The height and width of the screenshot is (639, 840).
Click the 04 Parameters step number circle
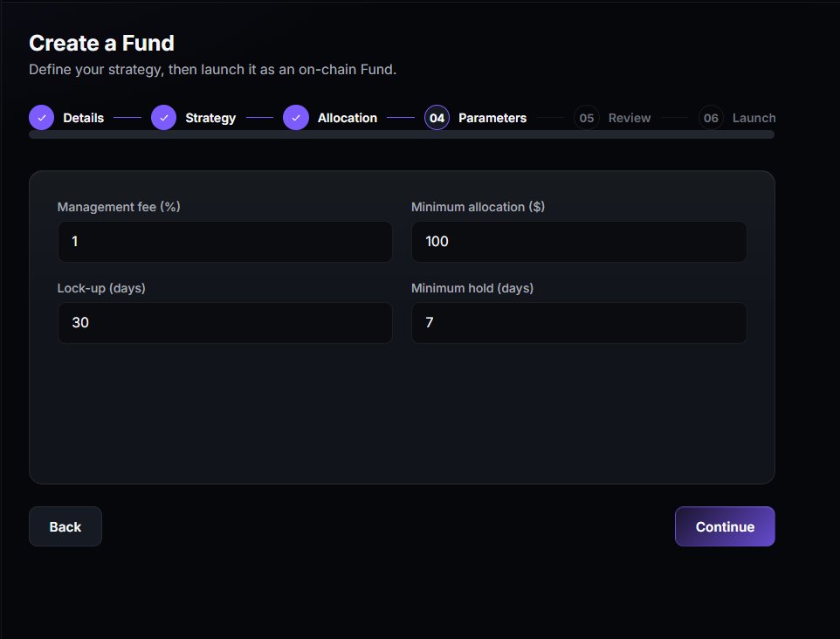(x=437, y=118)
